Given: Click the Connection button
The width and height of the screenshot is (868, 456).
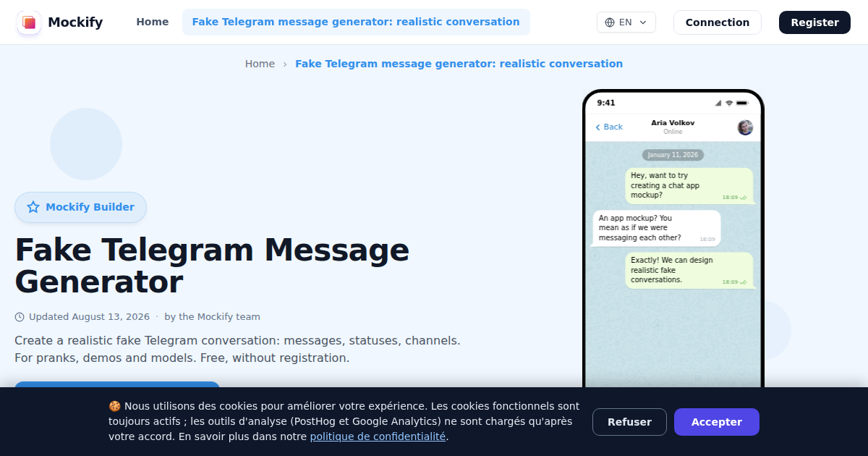Looking at the screenshot, I should (718, 22).
